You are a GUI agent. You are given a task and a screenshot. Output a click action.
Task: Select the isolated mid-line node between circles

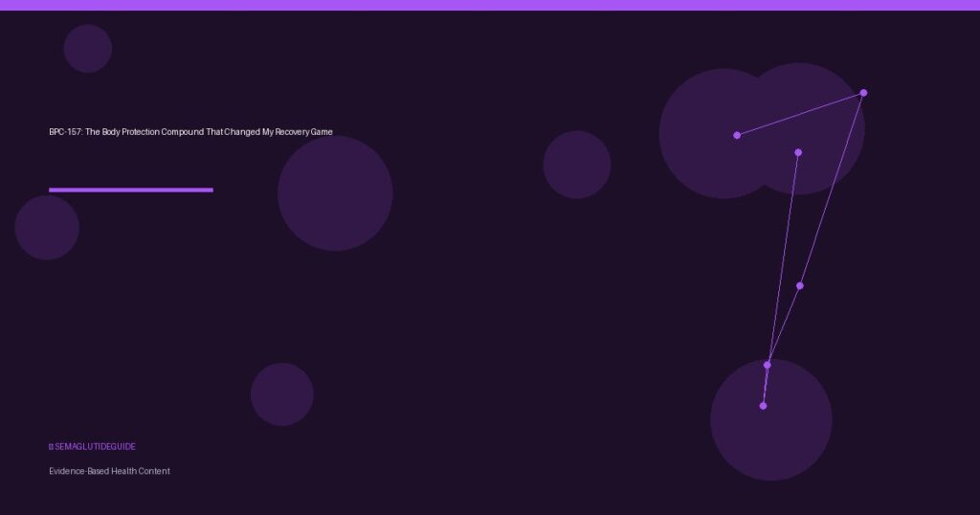coord(800,285)
